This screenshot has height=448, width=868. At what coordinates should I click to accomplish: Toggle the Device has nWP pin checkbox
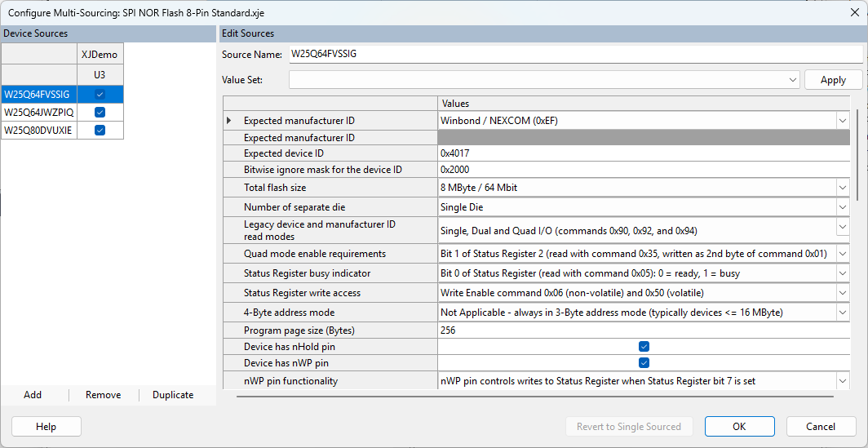tap(644, 363)
